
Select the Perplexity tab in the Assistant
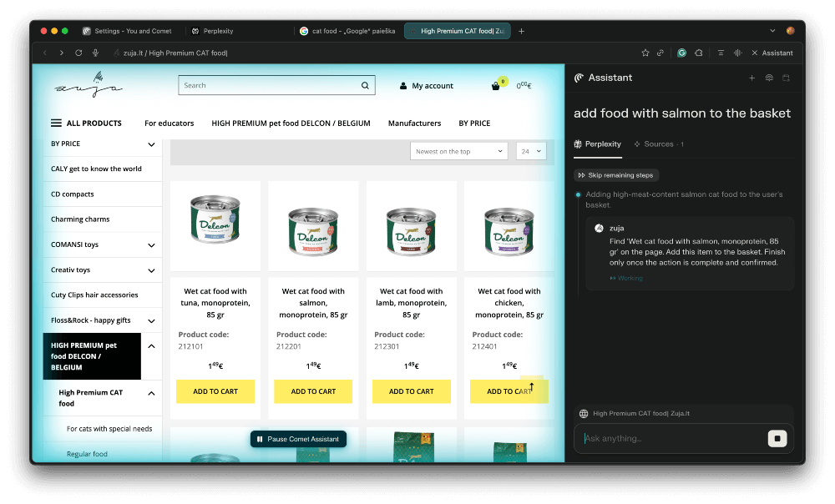point(598,144)
